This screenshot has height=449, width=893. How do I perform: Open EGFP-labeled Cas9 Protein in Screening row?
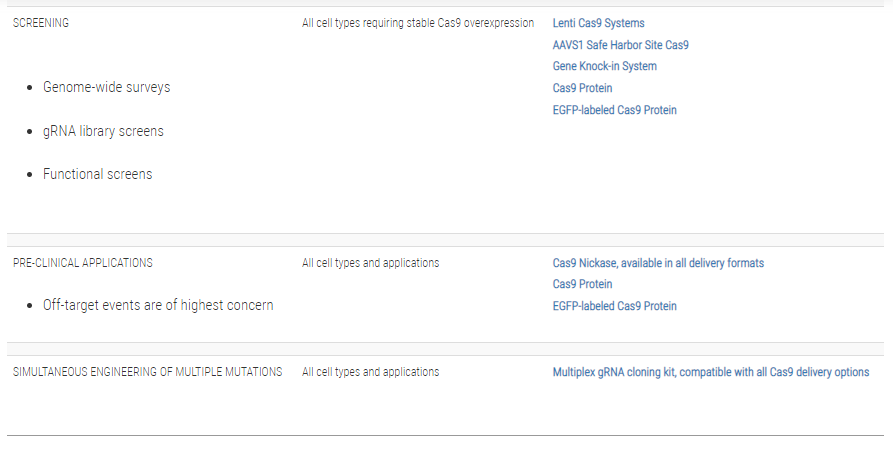coord(615,110)
